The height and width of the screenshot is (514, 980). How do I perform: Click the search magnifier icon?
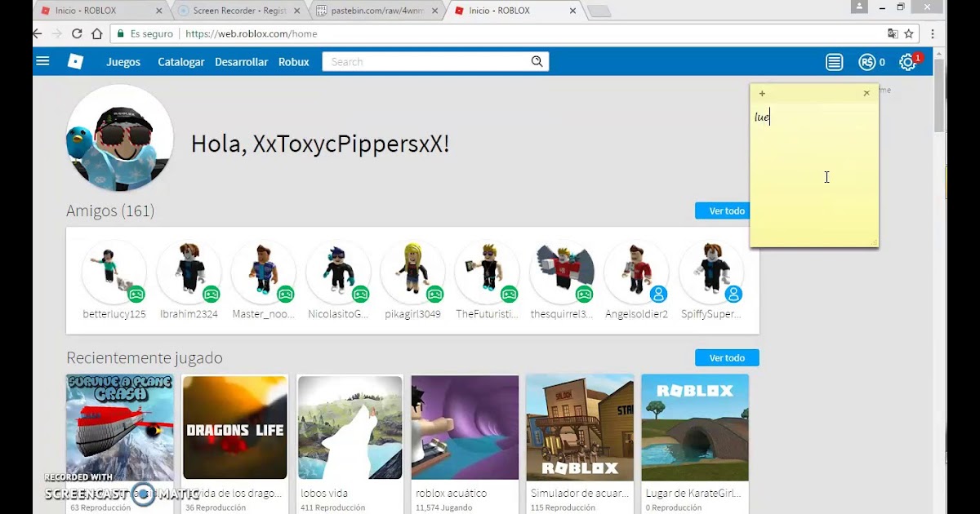[537, 61]
